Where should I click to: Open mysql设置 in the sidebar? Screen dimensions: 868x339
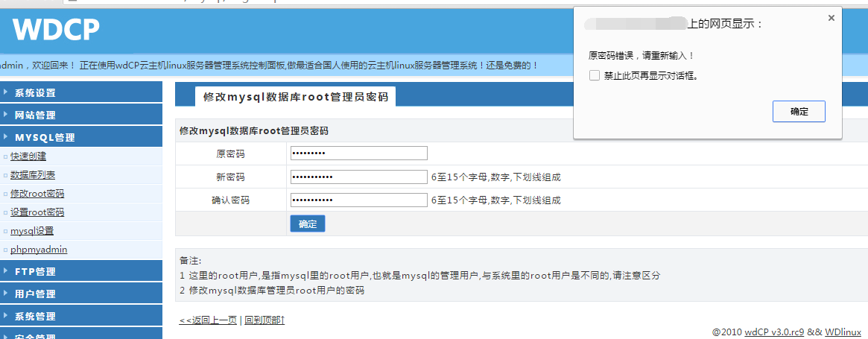[32, 231]
